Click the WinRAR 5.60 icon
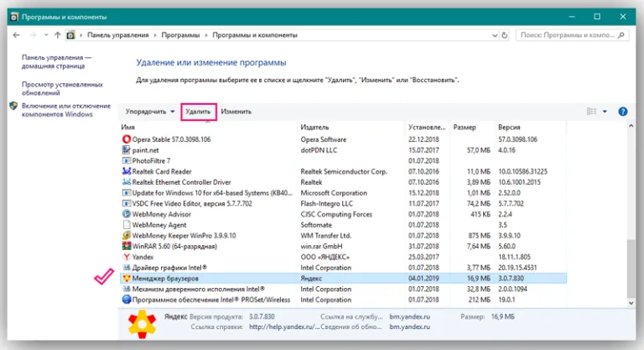The width and height of the screenshot is (644, 350). [127, 246]
